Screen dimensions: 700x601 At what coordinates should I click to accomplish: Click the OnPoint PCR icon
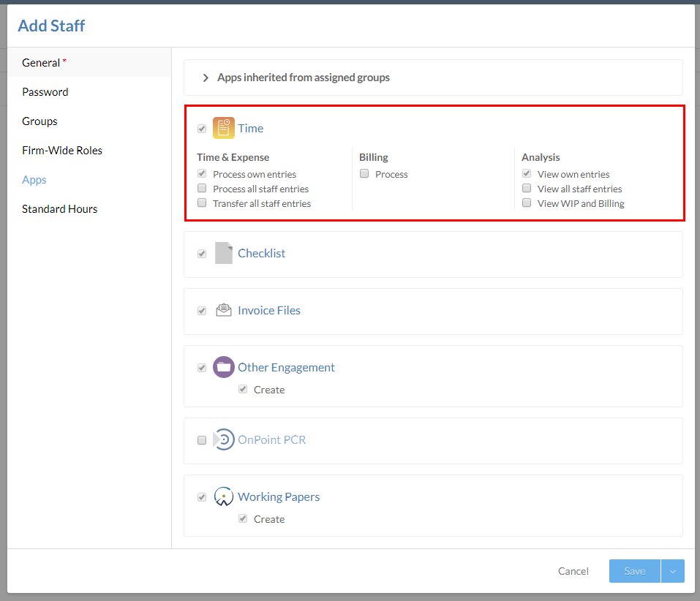[223, 440]
